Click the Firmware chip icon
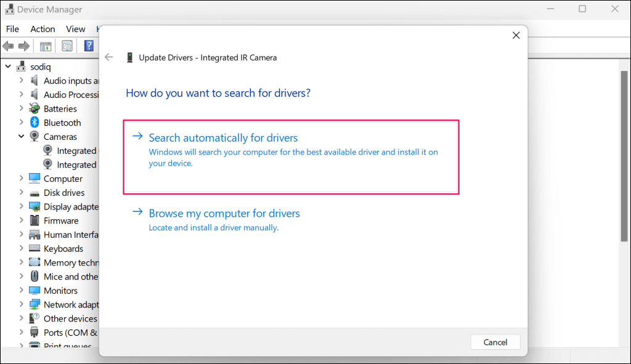Screen dimensions: 631x364 pyautogui.click(x=35, y=220)
